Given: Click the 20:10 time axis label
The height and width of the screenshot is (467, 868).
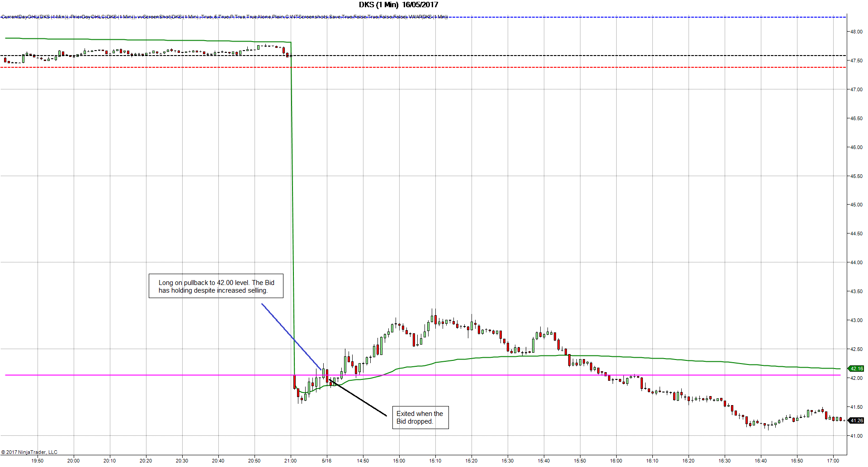Looking at the screenshot, I should 110,461.
